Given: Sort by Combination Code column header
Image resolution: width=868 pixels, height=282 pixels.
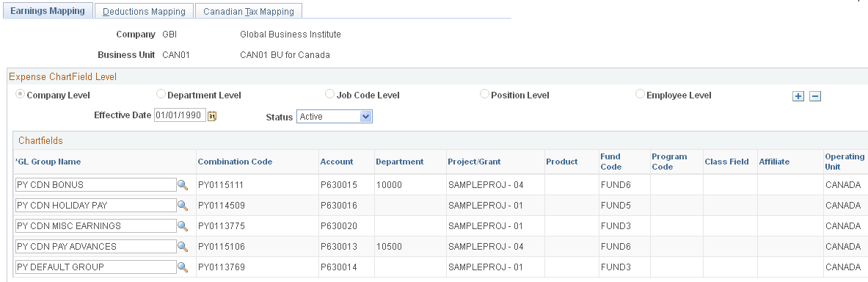Looking at the screenshot, I should [x=235, y=162].
